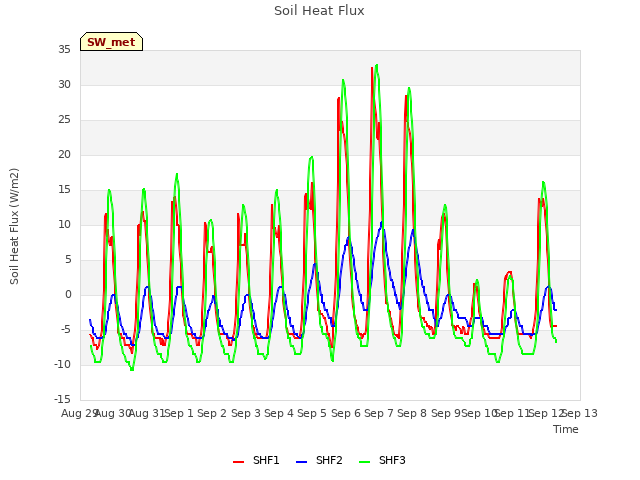Click the -15 y-axis tick label

click(62, 399)
